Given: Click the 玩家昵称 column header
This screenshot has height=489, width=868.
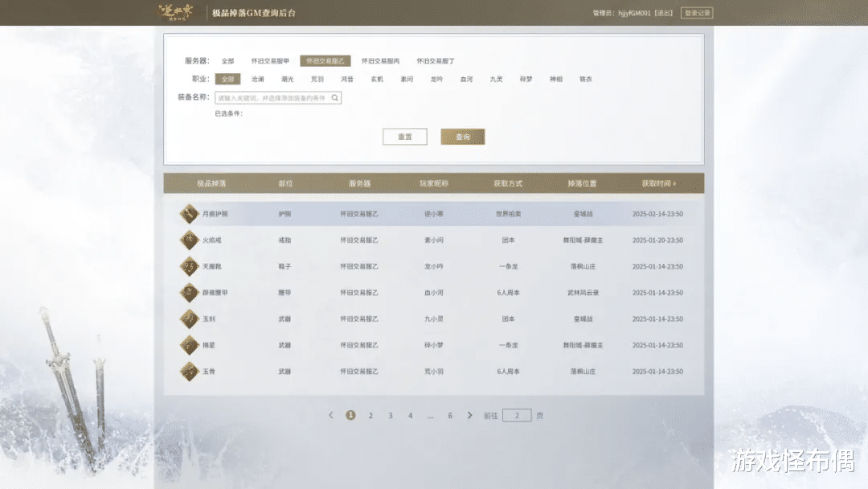Looking at the screenshot, I should tap(434, 184).
